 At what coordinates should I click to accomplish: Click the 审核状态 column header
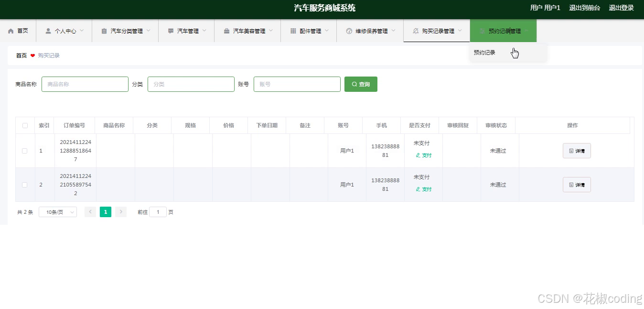pyautogui.click(x=496, y=125)
